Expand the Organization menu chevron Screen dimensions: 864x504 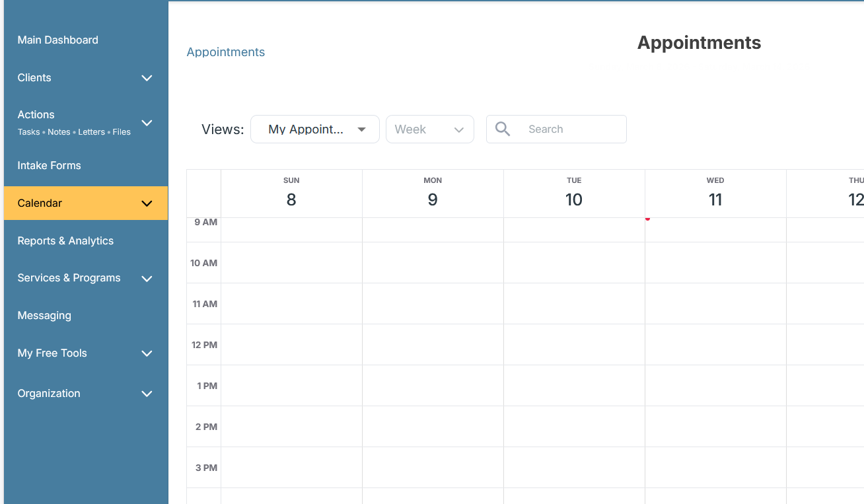pyautogui.click(x=147, y=394)
